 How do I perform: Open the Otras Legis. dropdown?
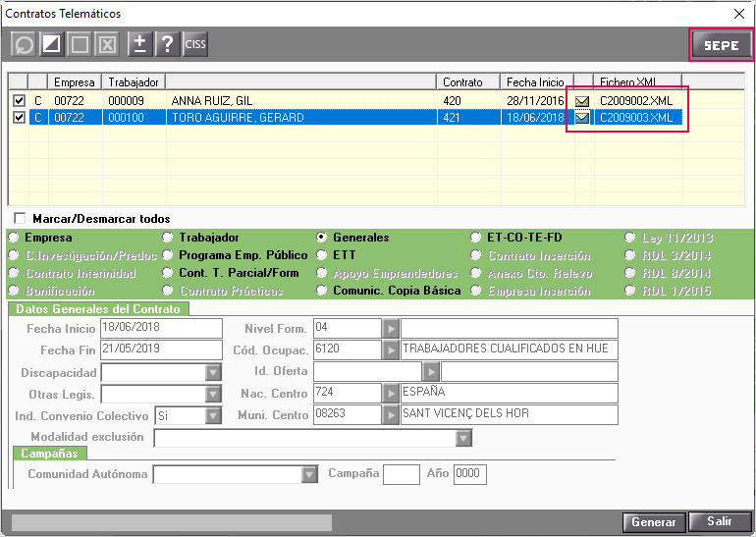(x=214, y=395)
